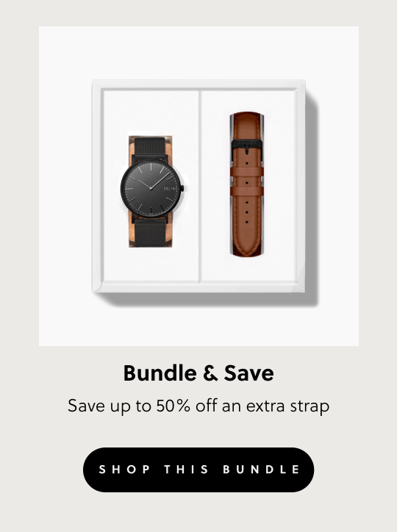Viewport: 397px width, 532px height.
Task: Click the pointed tip of leather strap
Action: pyautogui.click(x=247, y=249)
